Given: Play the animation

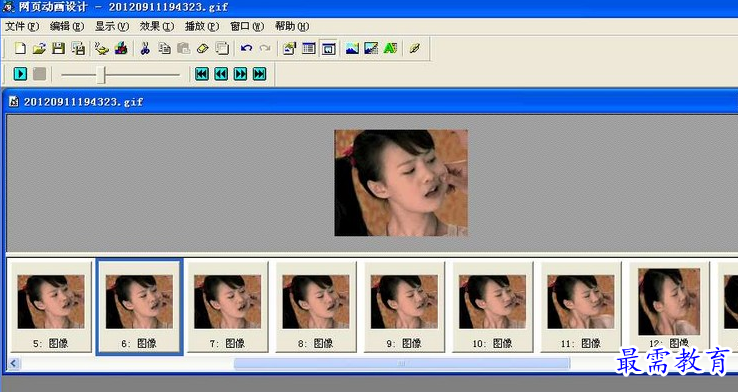Looking at the screenshot, I should pos(20,74).
